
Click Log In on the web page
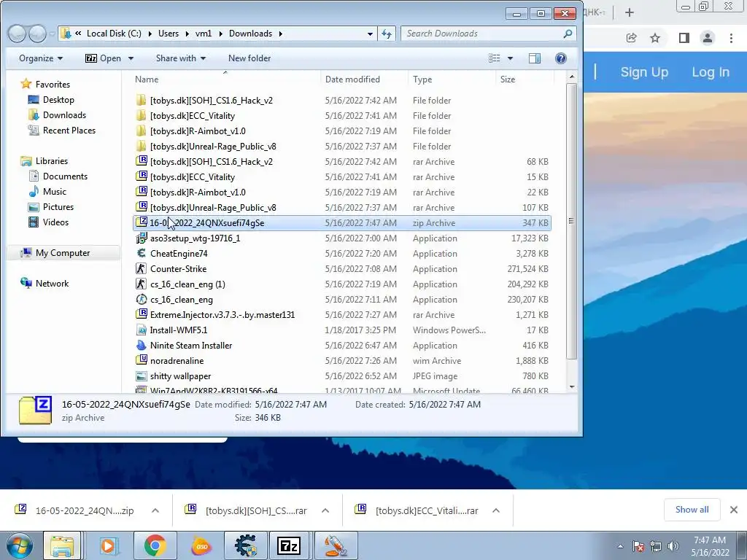[x=711, y=72]
